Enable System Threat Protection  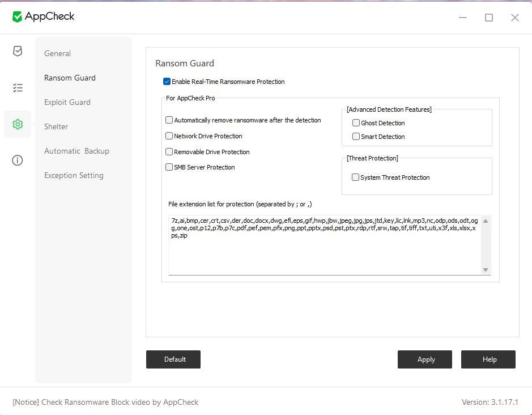pos(356,177)
